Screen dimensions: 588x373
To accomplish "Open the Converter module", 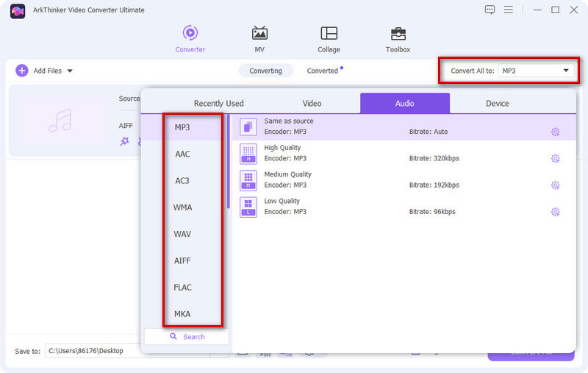I will tap(190, 39).
